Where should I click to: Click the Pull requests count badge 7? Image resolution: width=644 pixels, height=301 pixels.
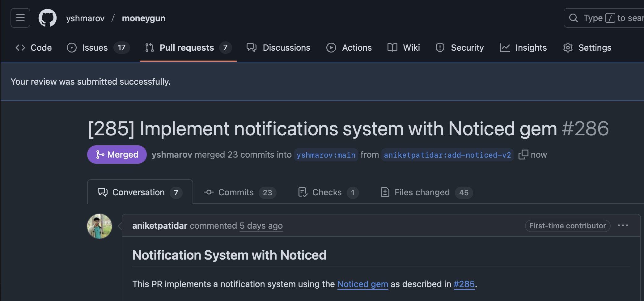pyautogui.click(x=225, y=48)
